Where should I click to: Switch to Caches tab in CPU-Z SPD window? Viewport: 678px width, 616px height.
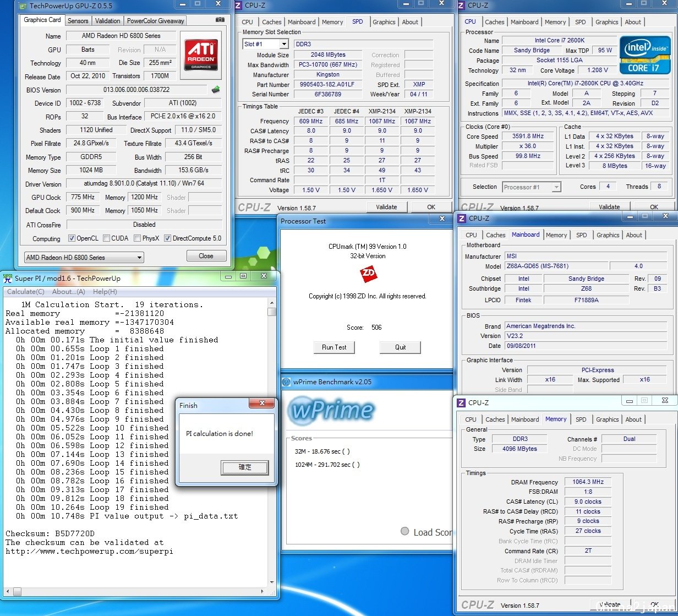pos(271,22)
